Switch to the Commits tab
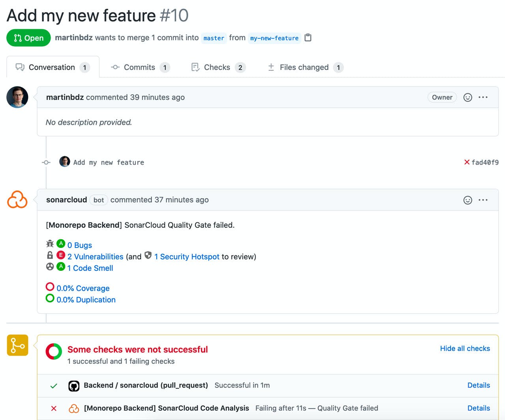Image resolution: width=505 pixels, height=420 pixels. click(140, 67)
